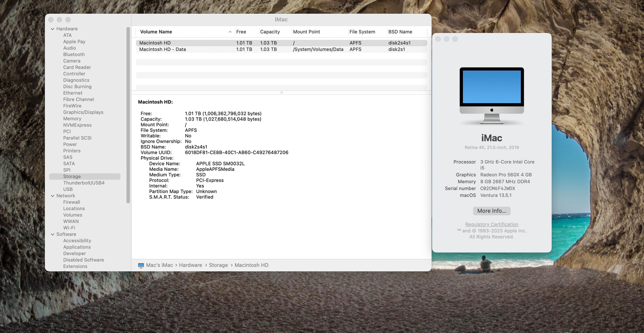644x333 pixels.
Task: Open the Wi-Fi network section
Action: click(69, 228)
